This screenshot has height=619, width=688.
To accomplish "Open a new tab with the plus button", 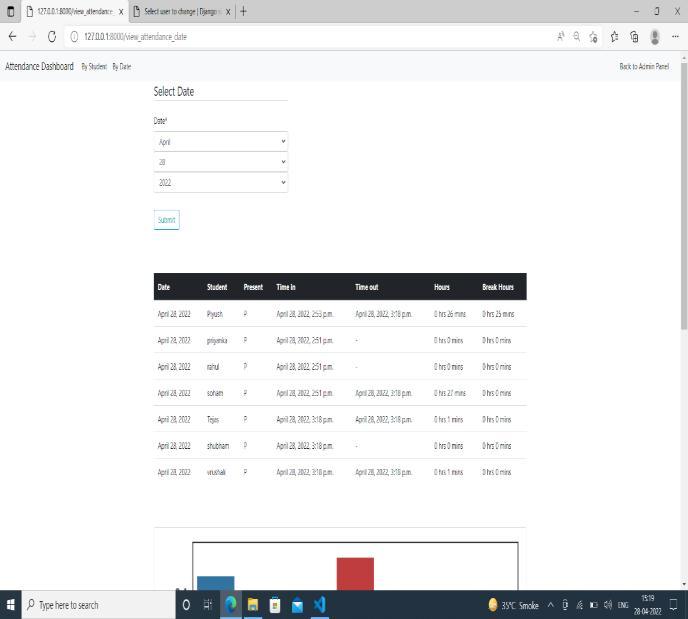I will click(x=244, y=11).
